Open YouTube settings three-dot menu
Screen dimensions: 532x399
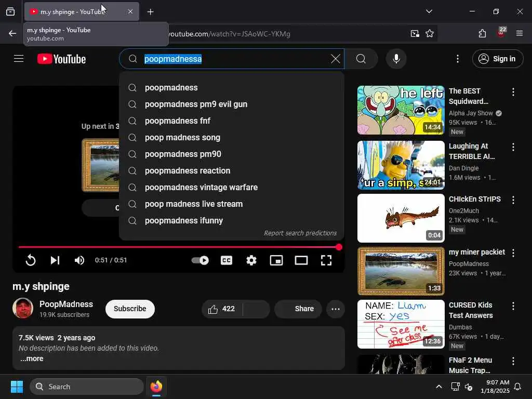click(457, 59)
